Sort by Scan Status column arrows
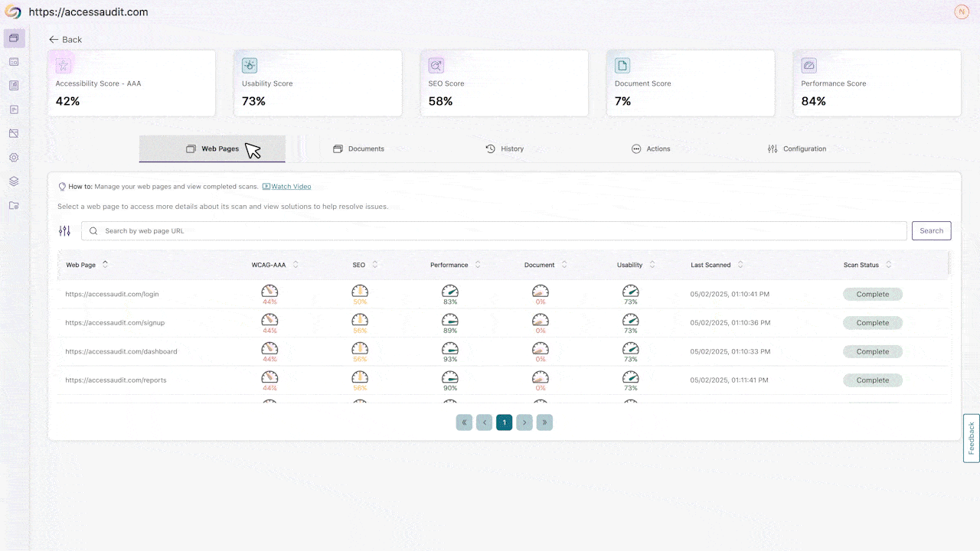 [x=888, y=265]
